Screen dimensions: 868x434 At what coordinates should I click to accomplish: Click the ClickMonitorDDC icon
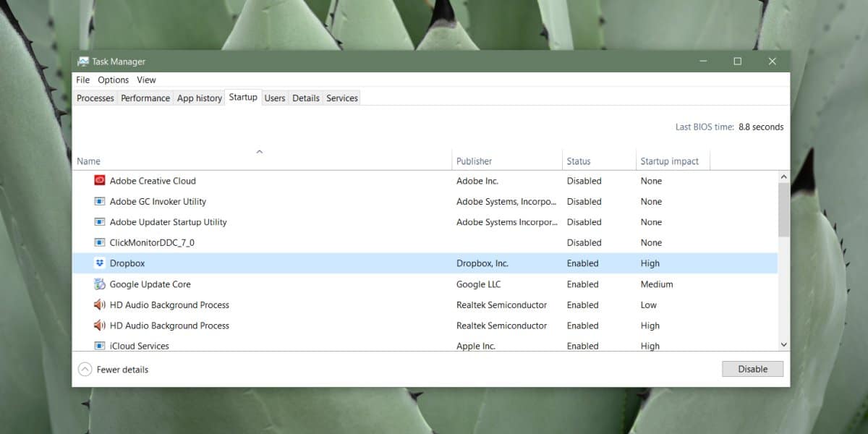(98, 242)
